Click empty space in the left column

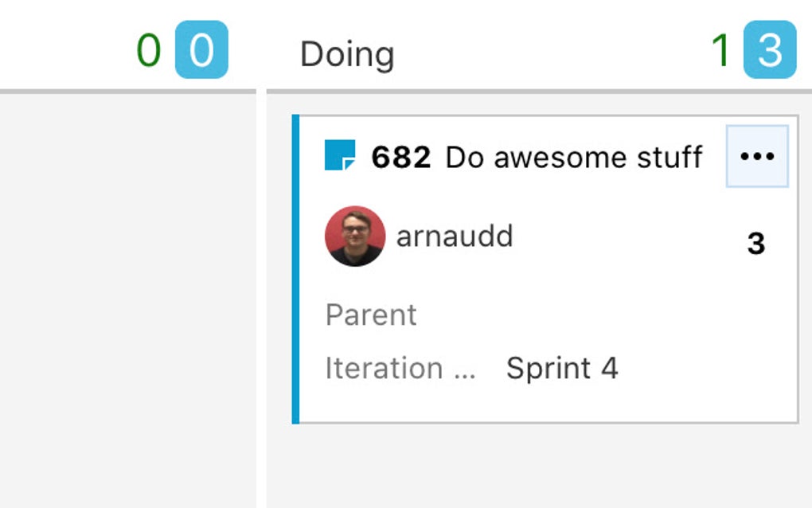127,303
